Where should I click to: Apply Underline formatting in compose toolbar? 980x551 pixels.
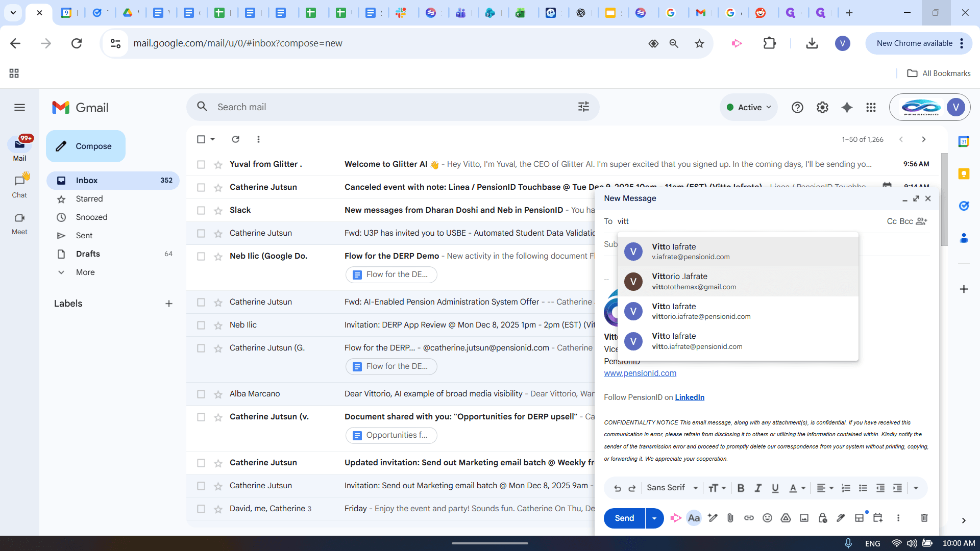point(775,488)
